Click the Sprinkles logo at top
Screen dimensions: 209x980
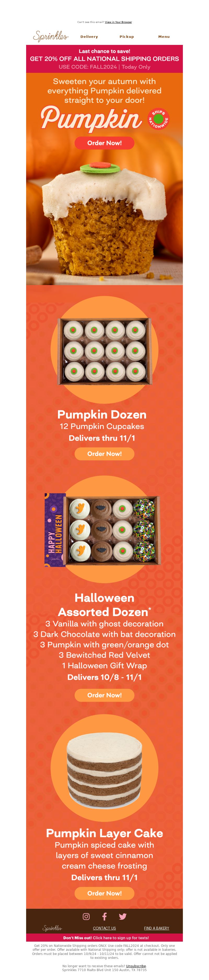[x=51, y=37]
